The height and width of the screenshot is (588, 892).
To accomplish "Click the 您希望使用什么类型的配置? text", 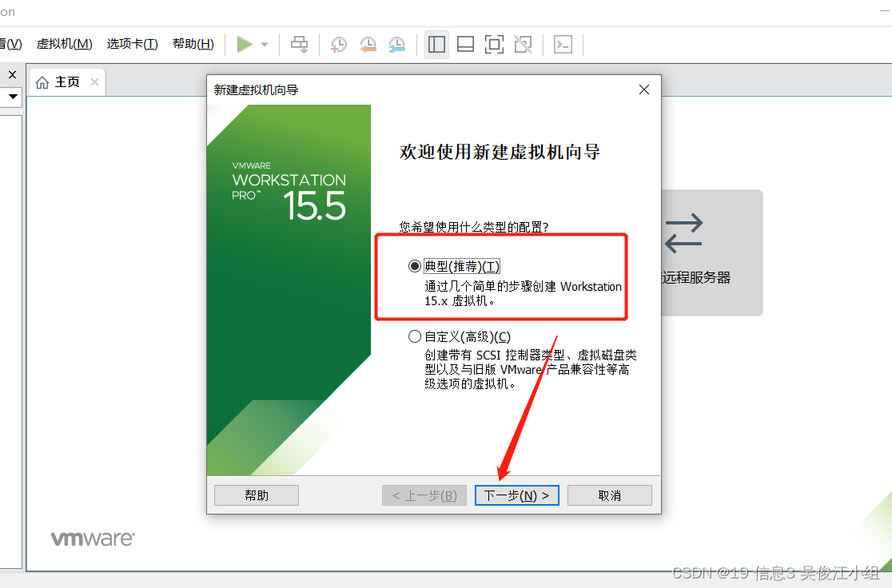I will (x=474, y=227).
